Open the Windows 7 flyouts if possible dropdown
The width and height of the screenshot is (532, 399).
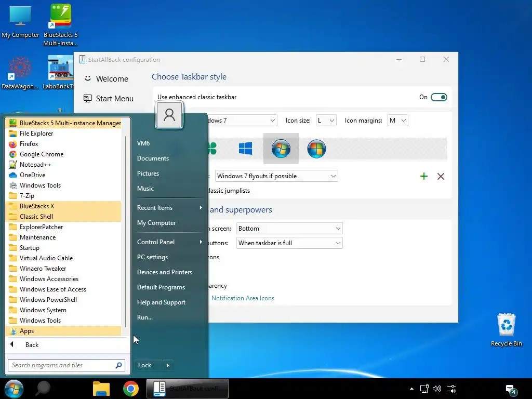click(276, 176)
